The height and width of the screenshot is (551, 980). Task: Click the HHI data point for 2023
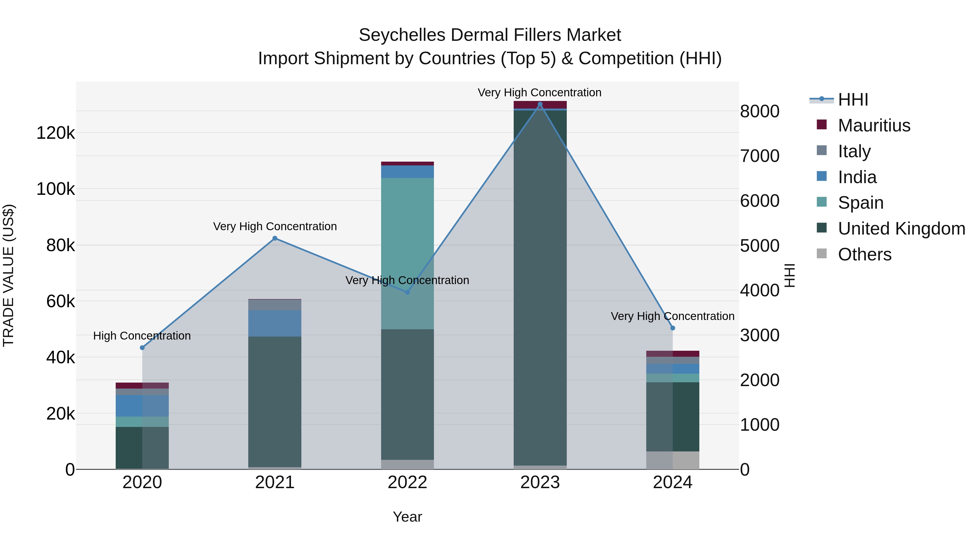click(540, 104)
